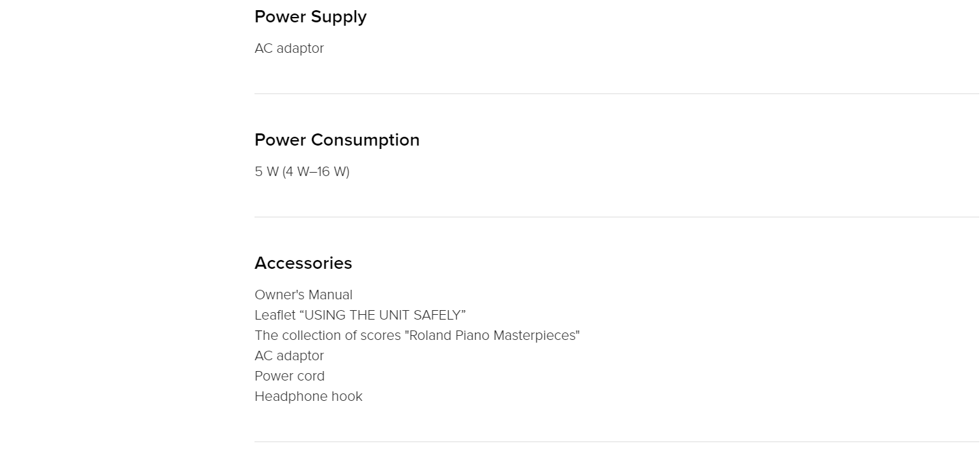Click the Accessories section heading
980x453 pixels.
coord(303,263)
